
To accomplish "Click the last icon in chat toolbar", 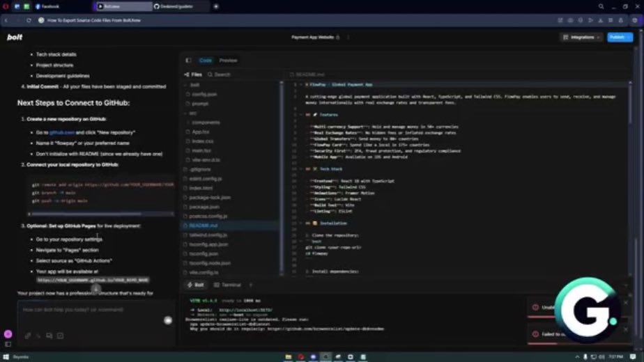I will [61, 336].
